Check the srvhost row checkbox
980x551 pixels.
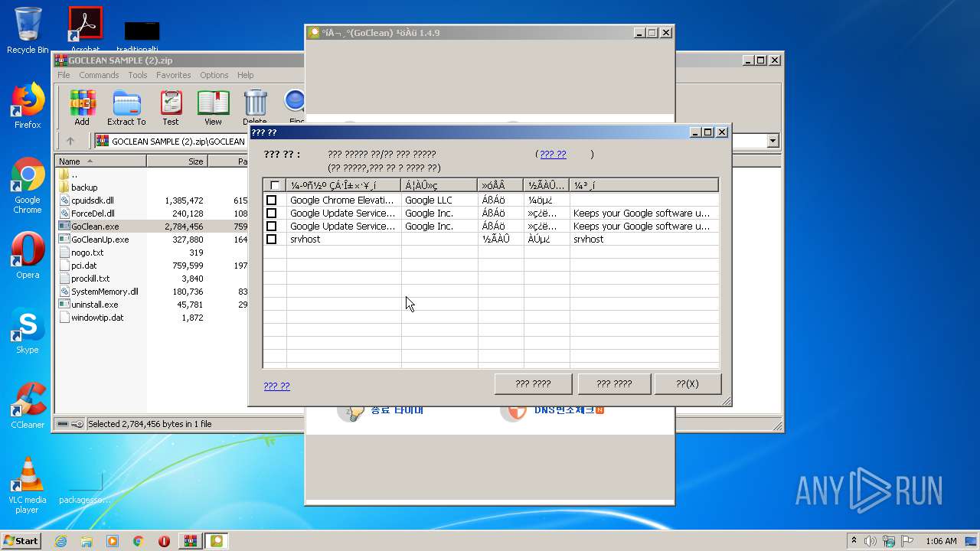click(x=271, y=240)
